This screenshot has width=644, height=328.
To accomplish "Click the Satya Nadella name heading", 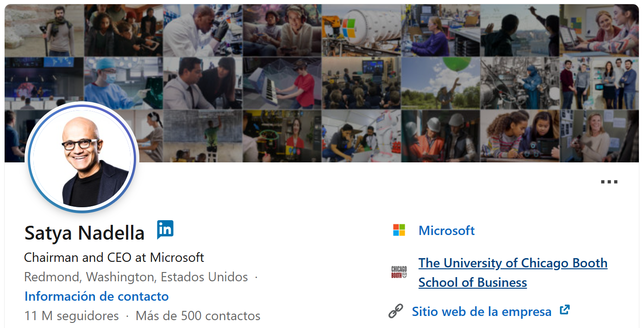I will (x=84, y=233).
